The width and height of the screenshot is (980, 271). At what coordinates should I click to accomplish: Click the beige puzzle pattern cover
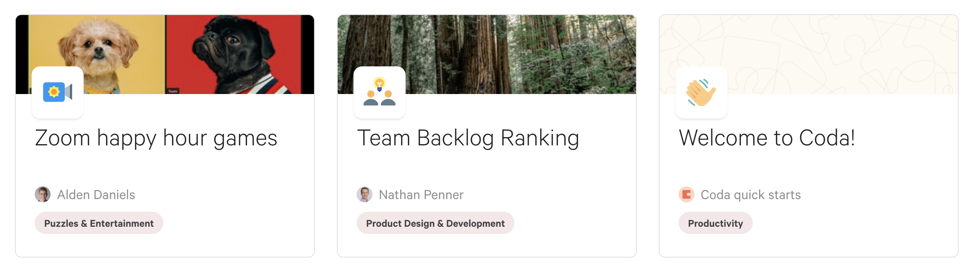point(829,47)
